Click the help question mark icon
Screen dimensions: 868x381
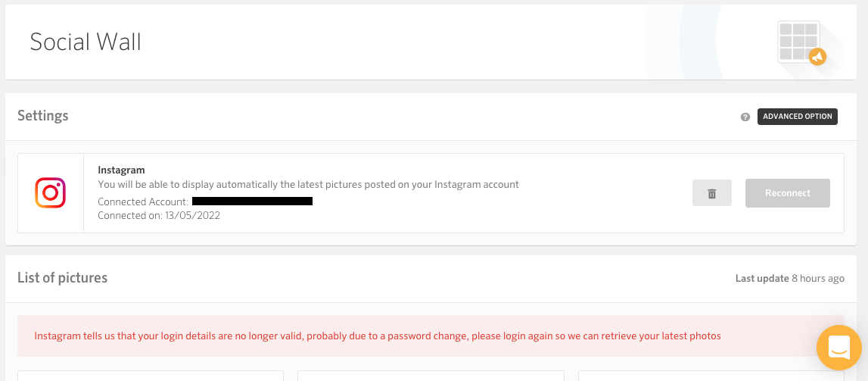tap(745, 117)
